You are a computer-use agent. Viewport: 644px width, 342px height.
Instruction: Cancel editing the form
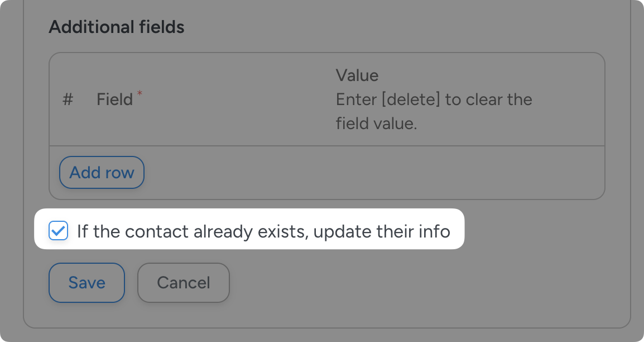pyautogui.click(x=183, y=283)
